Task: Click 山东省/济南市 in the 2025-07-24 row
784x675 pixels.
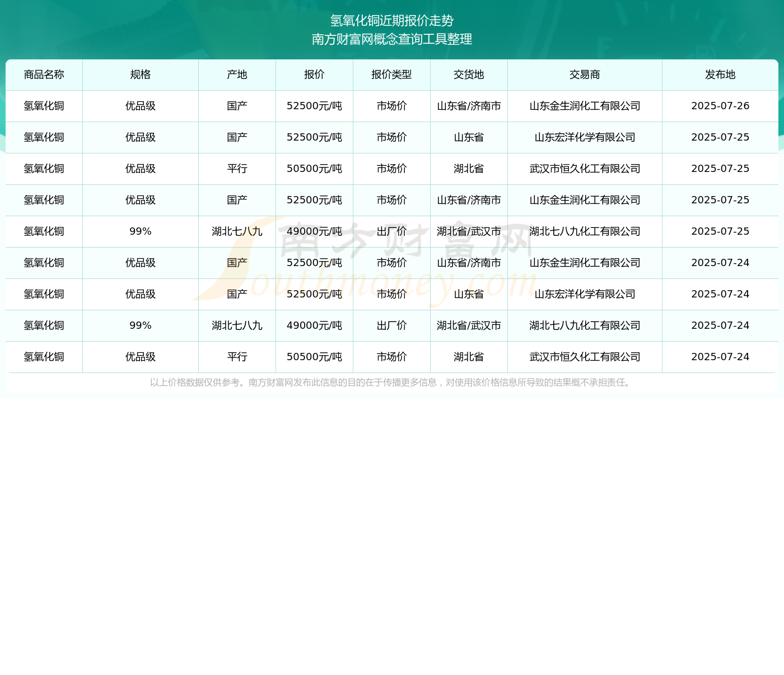Action: click(x=469, y=263)
